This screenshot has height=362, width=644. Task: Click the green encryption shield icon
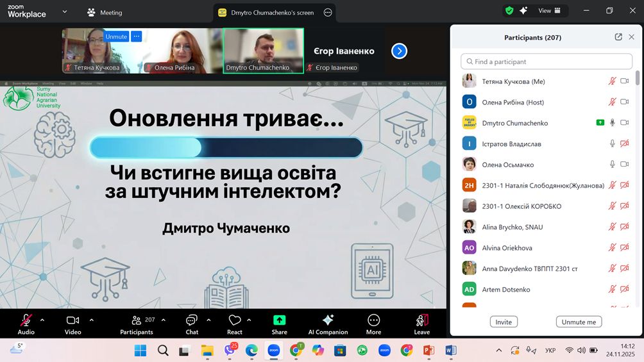509,11
